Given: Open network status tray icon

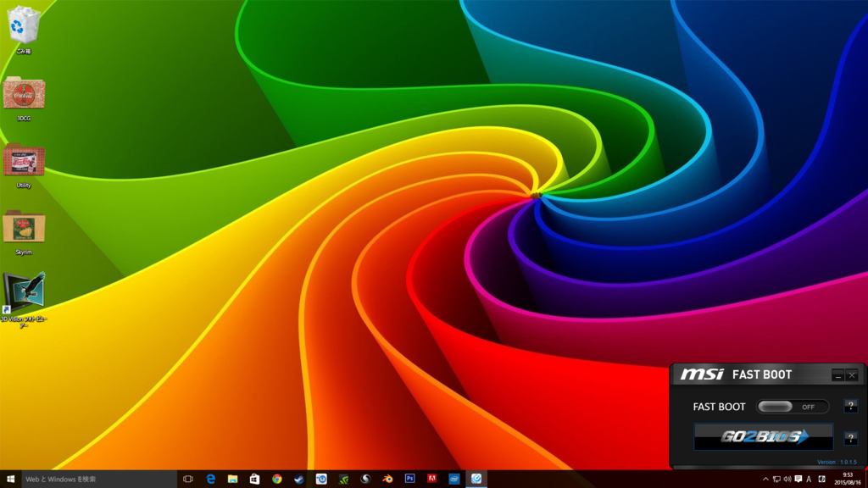Looking at the screenshot, I should [x=776, y=480].
